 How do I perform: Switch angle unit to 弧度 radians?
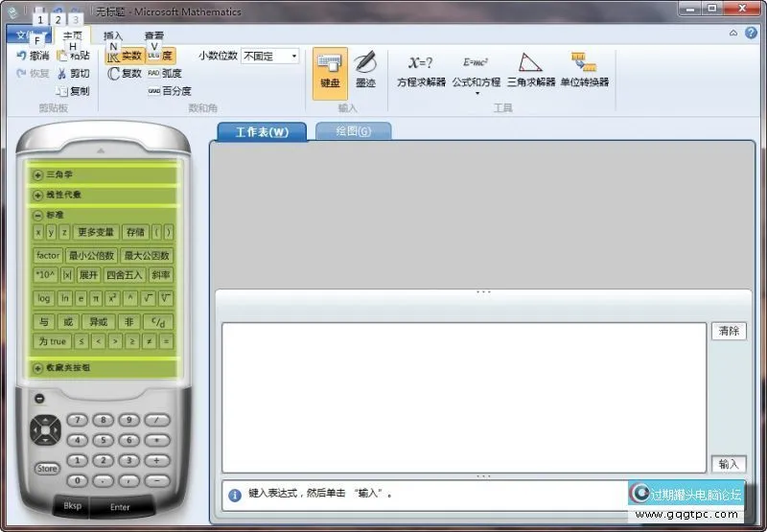(x=164, y=73)
